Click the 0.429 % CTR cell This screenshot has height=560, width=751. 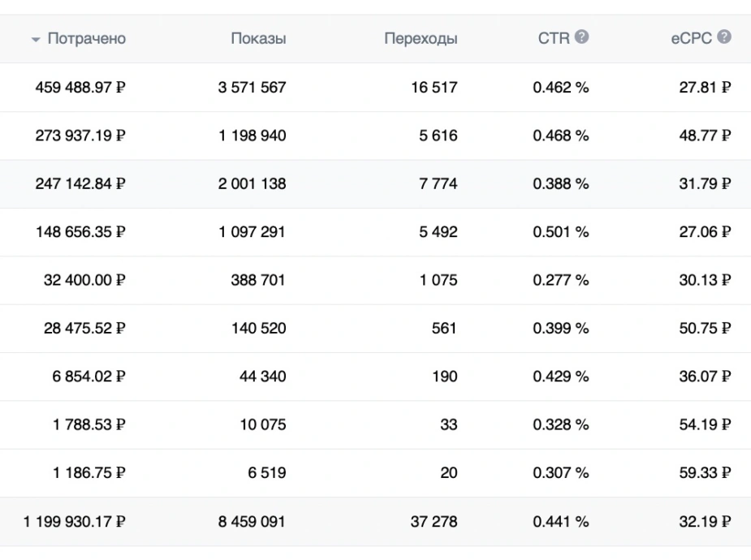pyautogui.click(x=561, y=377)
